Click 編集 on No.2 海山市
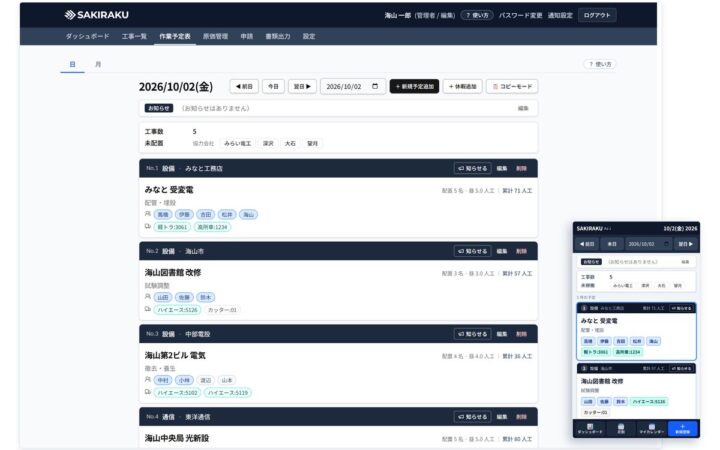 (502, 251)
